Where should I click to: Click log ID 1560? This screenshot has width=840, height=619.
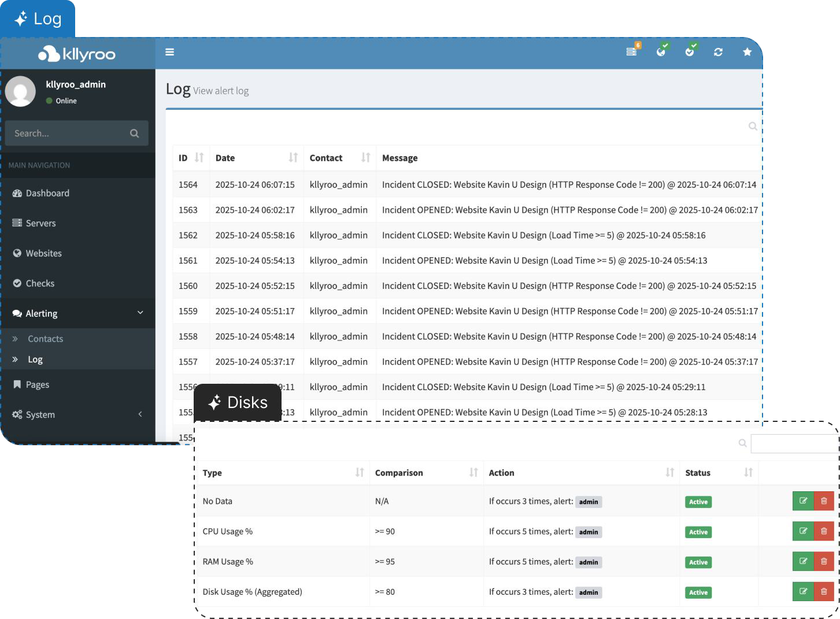click(x=188, y=286)
